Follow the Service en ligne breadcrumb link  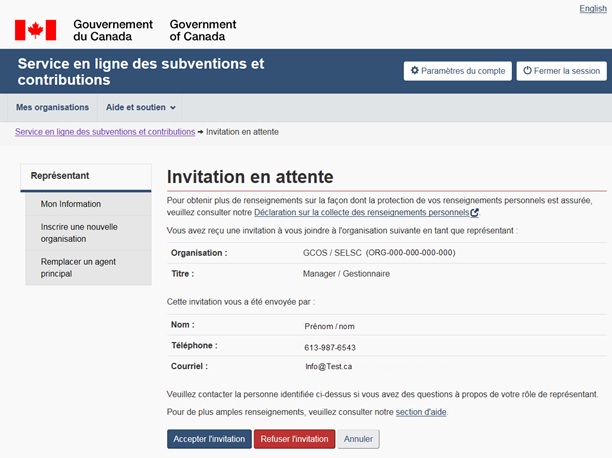[104, 132]
